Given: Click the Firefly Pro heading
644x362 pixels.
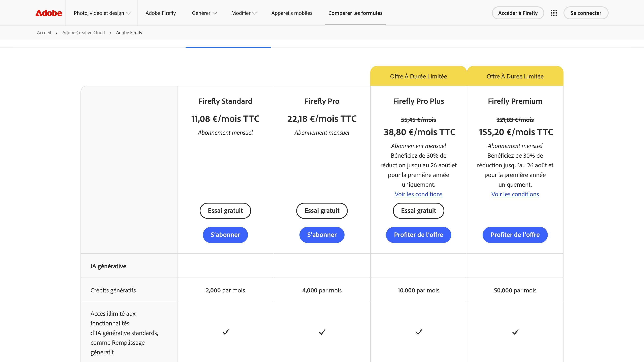Looking at the screenshot, I should pyautogui.click(x=322, y=101).
